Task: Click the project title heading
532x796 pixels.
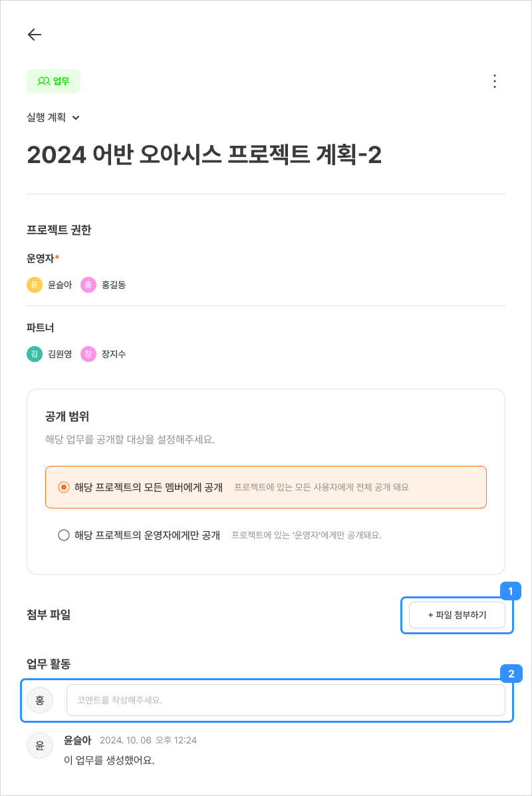Action: click(204, 154)
